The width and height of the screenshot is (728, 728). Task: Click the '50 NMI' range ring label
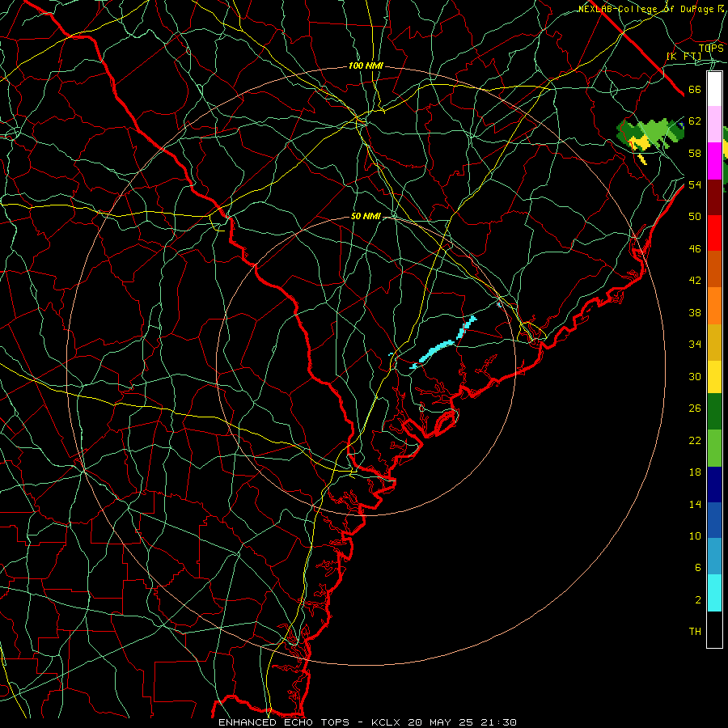(366, 216)
